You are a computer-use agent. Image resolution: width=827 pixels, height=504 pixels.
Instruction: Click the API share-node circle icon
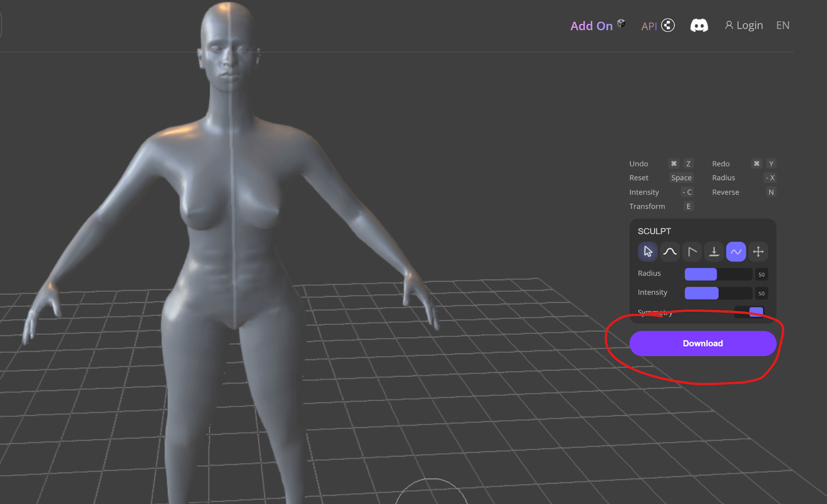(668, 25)
